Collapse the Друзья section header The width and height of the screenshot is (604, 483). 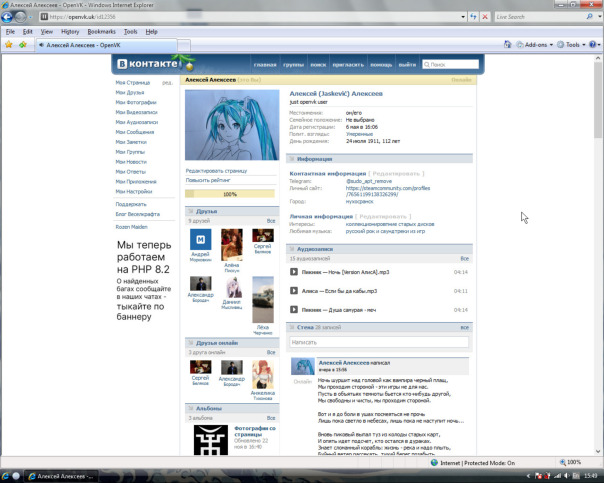(232, 211)
